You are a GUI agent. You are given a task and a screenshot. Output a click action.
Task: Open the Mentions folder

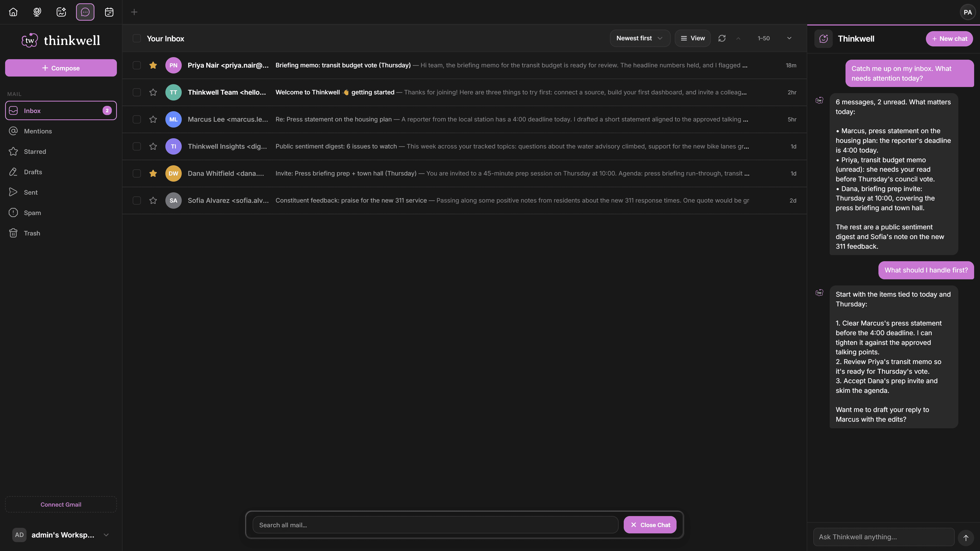click(x=61, y=131)
